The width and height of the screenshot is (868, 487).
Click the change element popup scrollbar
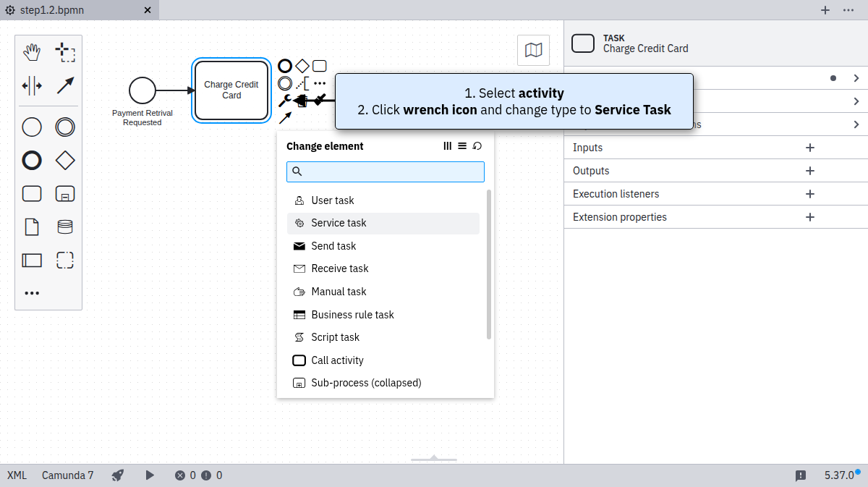click(x=489, y=264)
